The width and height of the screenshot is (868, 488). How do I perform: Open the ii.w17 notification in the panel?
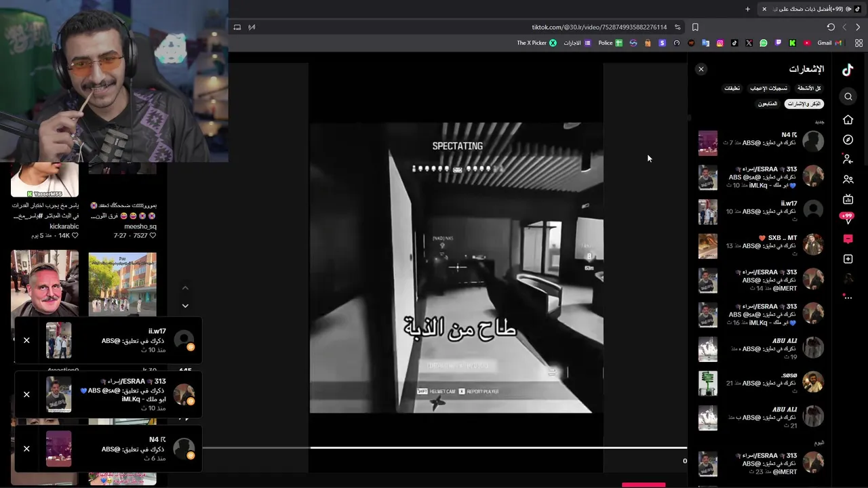(x=762, y=211)
